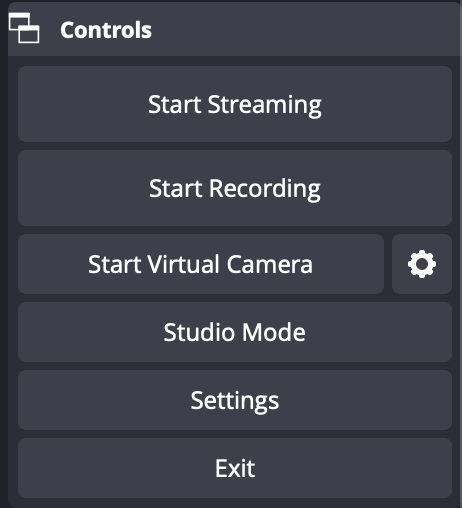The image size is (462, 508).
Task: Click the Start Virtual Camera button
Action: point(201,264)
